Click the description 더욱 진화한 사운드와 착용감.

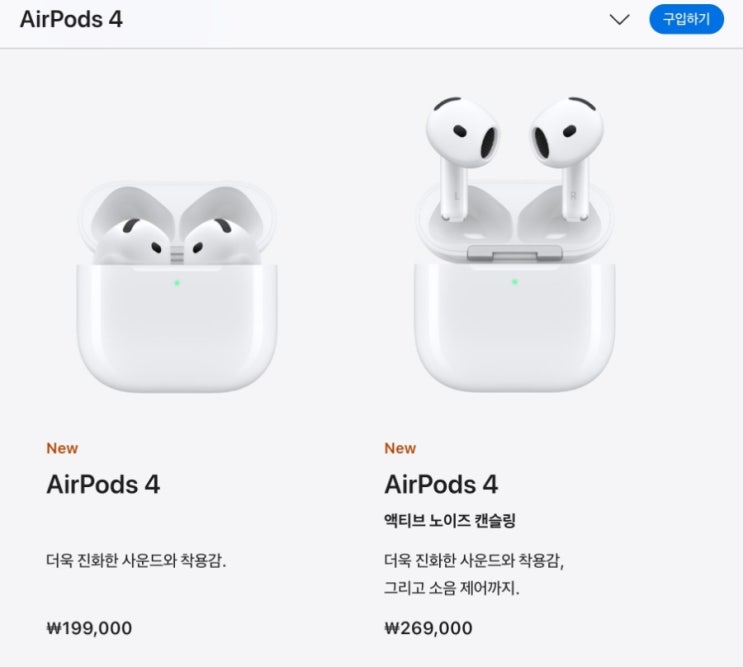(x=136, y=560)
